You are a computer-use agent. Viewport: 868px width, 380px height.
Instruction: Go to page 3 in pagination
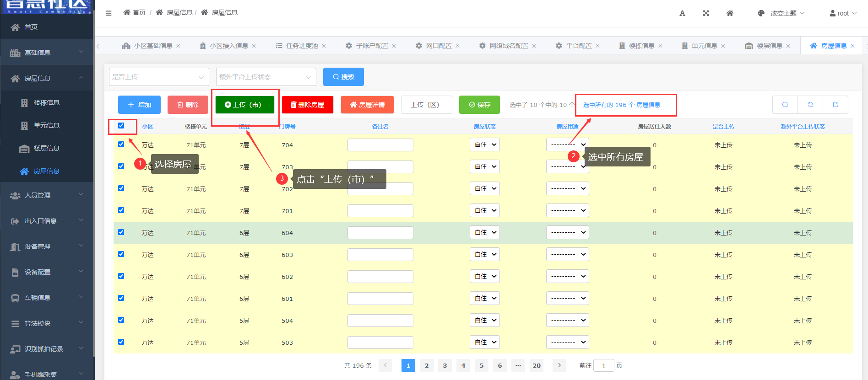[x=445, y=365]
